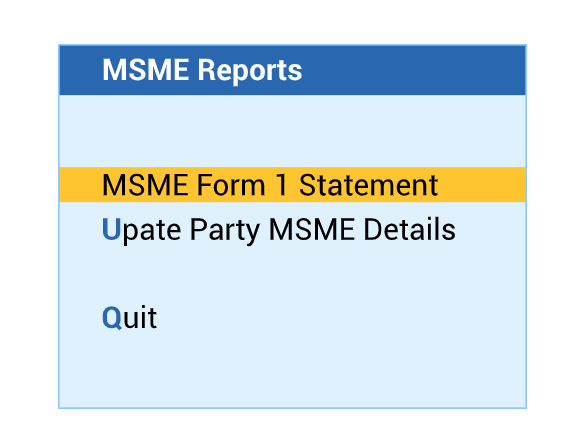Open the MSME Form 1 Statement report
Image resolution: width=587 pixels, height=447 pixels.
pyautogui.click(x=292, y=185)
